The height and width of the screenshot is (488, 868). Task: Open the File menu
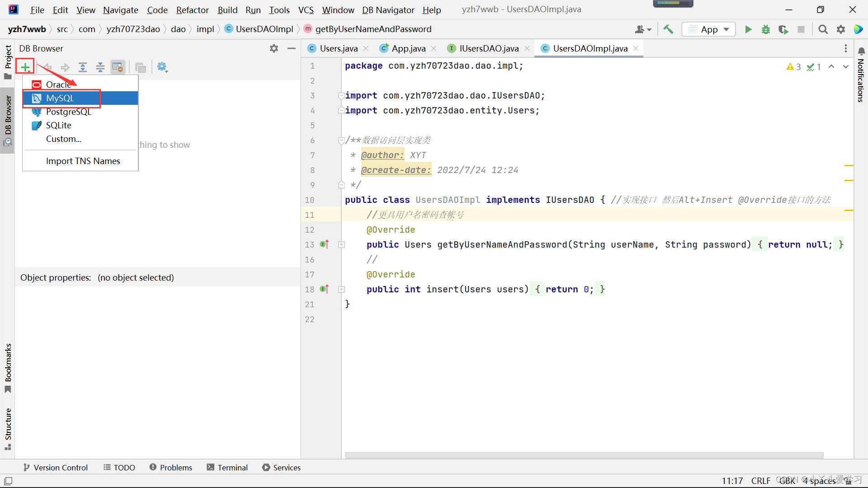pyautogui.click(x=37, y=9)
